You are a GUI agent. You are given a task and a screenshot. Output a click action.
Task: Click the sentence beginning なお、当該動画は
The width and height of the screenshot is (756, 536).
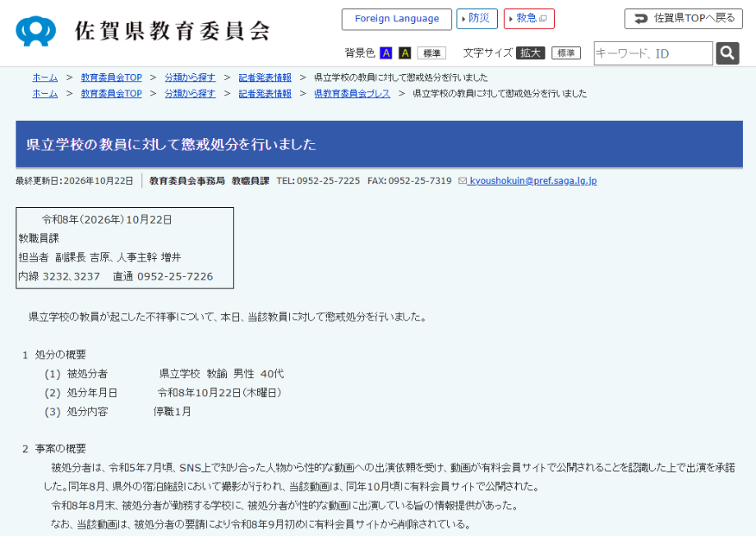click(260, 524)
